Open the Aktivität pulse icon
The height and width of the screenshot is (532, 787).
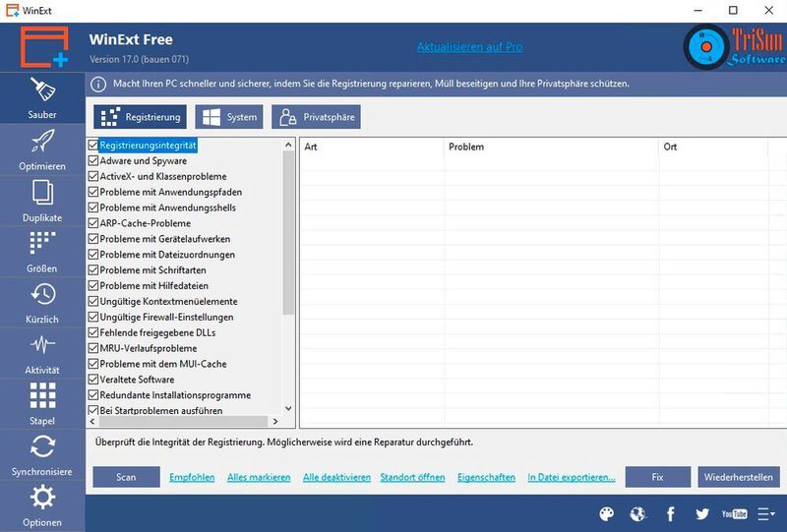[42, 353]
